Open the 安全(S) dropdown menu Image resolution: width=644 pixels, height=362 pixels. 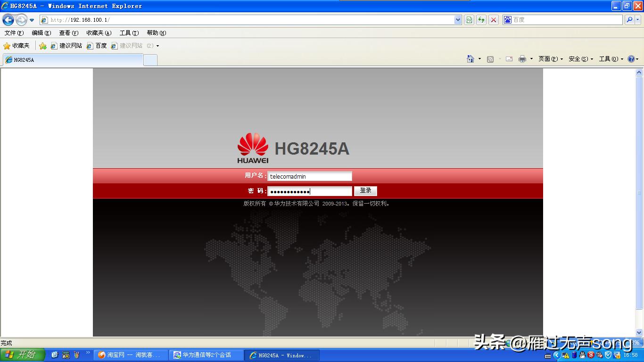tap(581, 59)
